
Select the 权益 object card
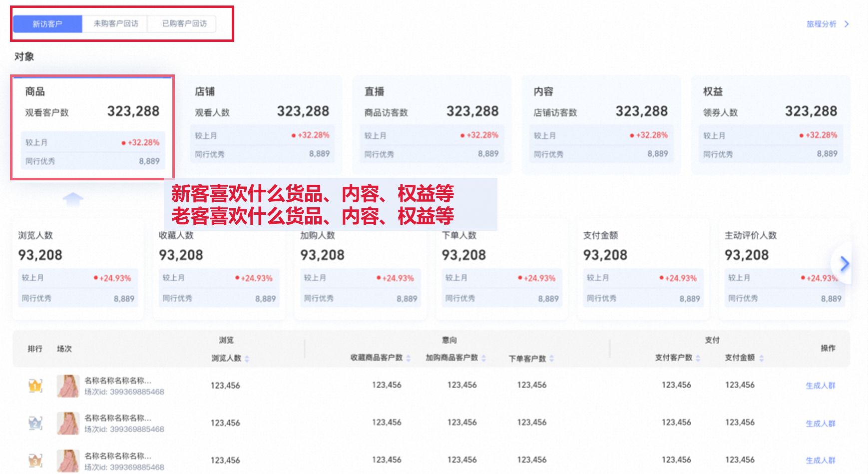click(x=771, y=125)
